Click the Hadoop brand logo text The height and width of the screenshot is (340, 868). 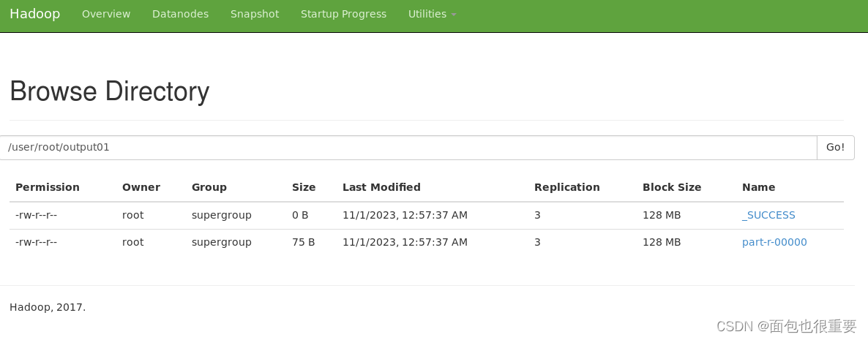pyautogui.click(x=35, y=14)
